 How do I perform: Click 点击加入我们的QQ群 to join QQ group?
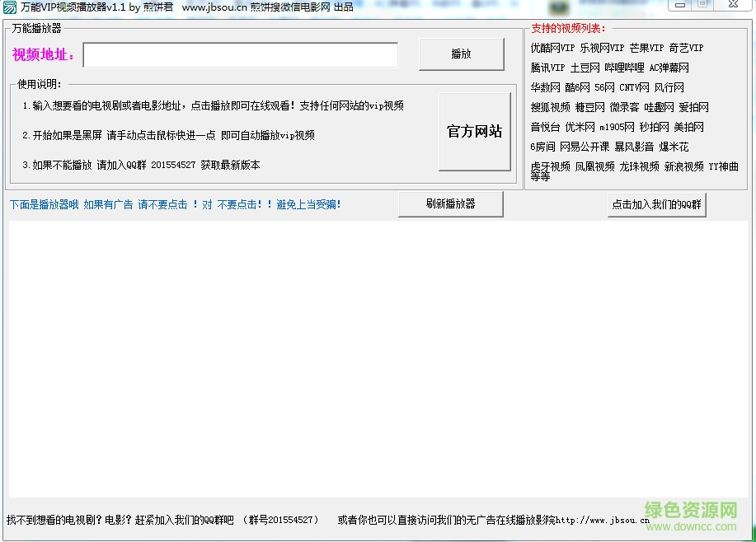pos(656,205)
